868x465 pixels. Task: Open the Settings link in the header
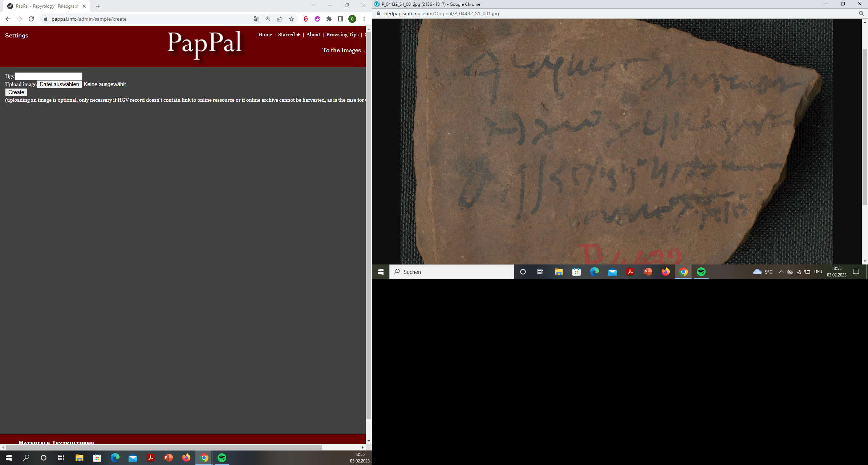click(x=16, y=35)
